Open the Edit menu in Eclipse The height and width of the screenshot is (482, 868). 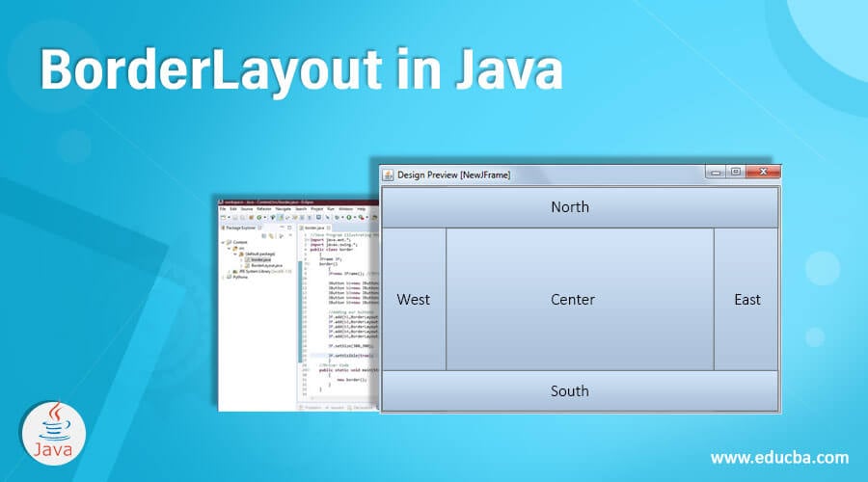233,209
